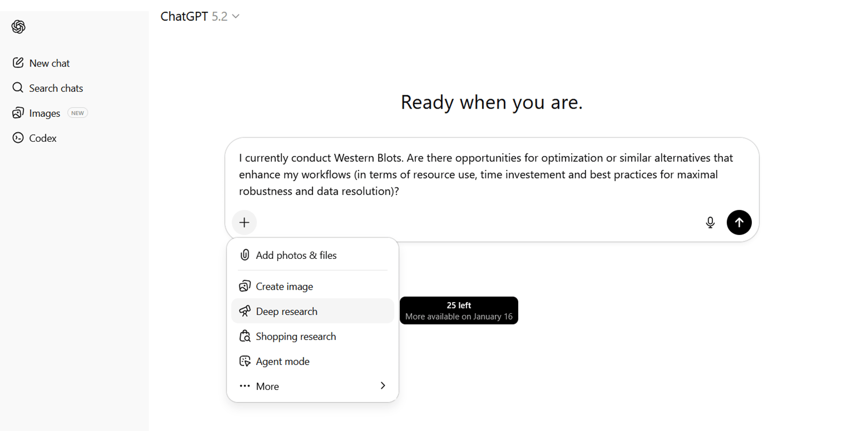The height and width of the screenshot is (431, 868).
Task: Click the NEW badge beside Images
Action: coord(77,113)
